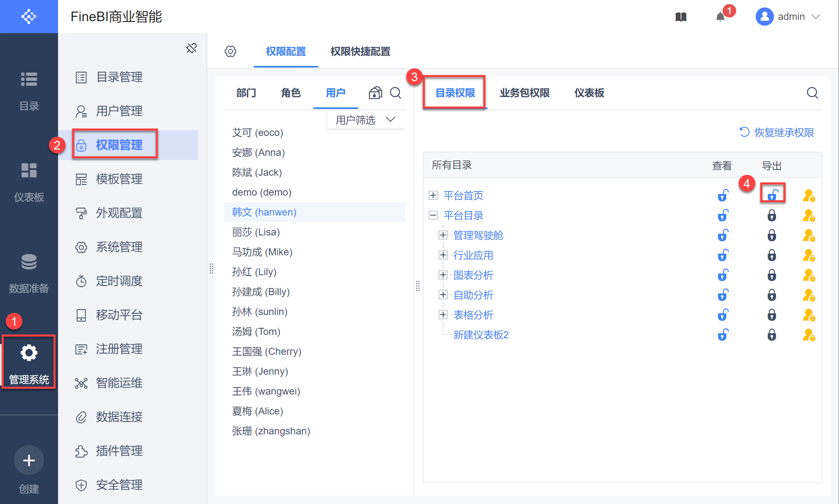
Task: Toggle view permission lock for 行业应用
Action: coord(723,255)
